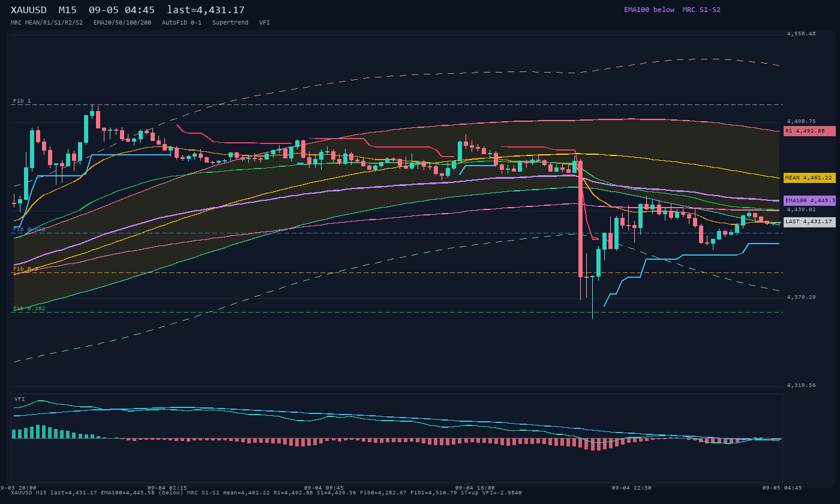Click the 'Fib 1' level label
The height and width of the screenshot is (504, 840).
click(x=22, y=101)
